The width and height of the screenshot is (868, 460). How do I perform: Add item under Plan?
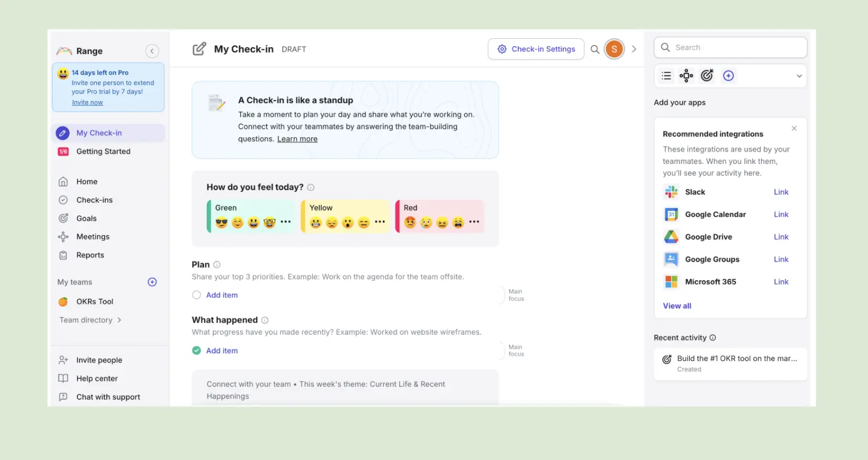[222, 295]
